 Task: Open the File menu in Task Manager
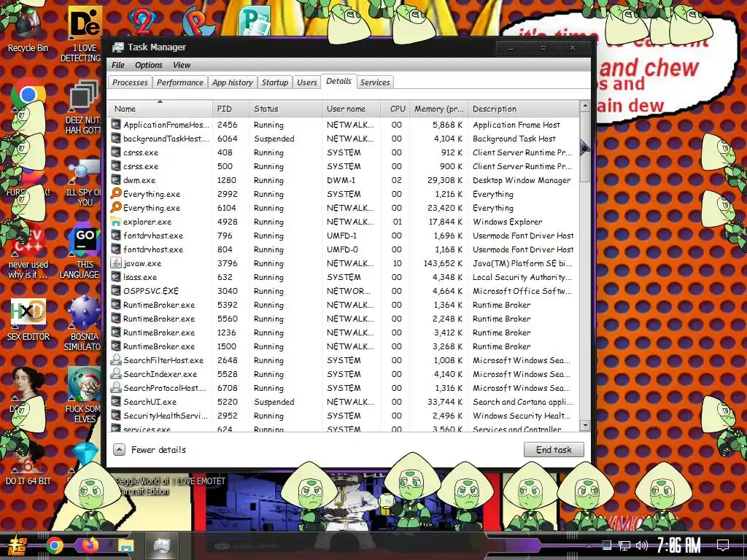[x=117, y=65]
